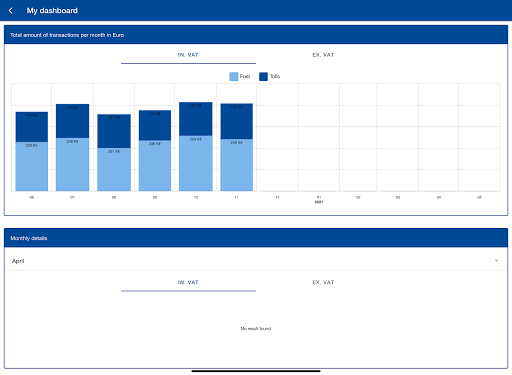Click the Fuel legend label text
The image size is (512, 375).
coord(245,76)
